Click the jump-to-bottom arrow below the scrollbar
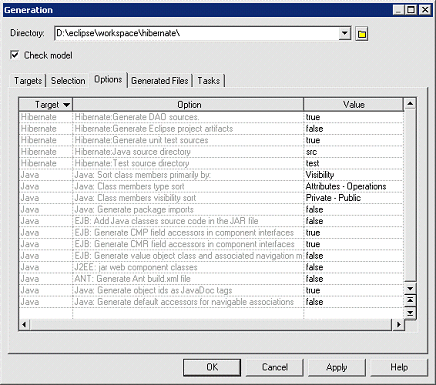436x385 pixels. (410, 313)
